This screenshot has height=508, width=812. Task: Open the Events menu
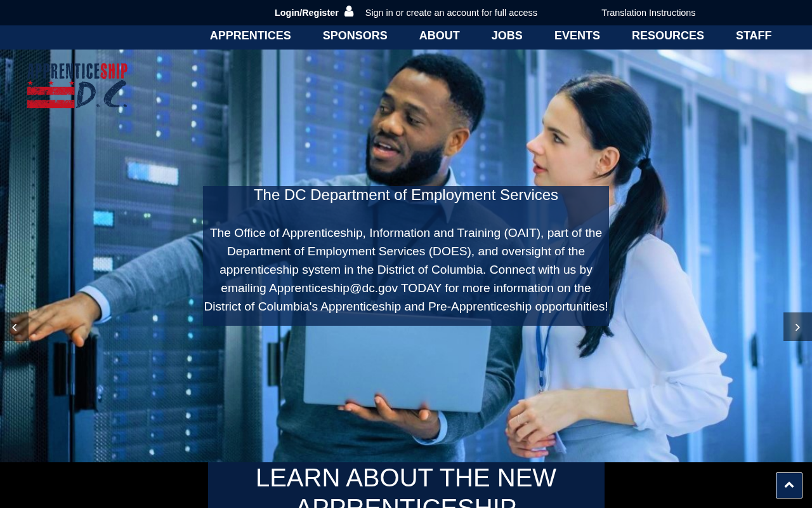click(x=577, y=36)
